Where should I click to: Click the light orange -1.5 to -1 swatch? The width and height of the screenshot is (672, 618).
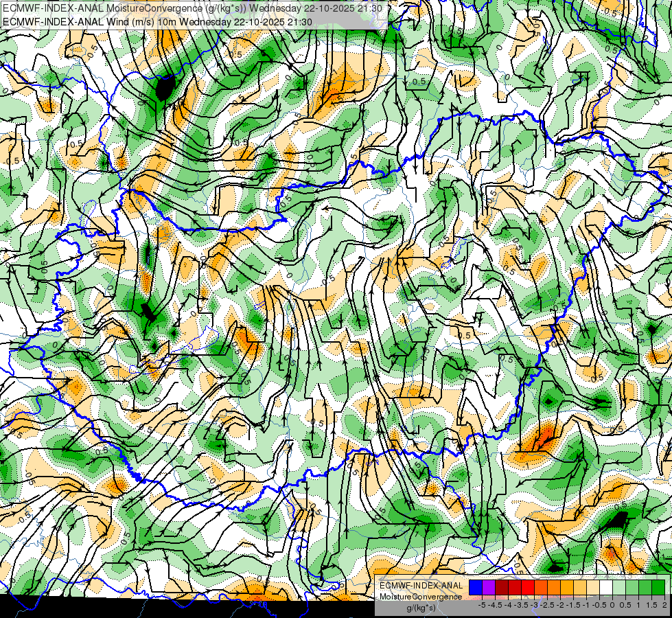580,587
